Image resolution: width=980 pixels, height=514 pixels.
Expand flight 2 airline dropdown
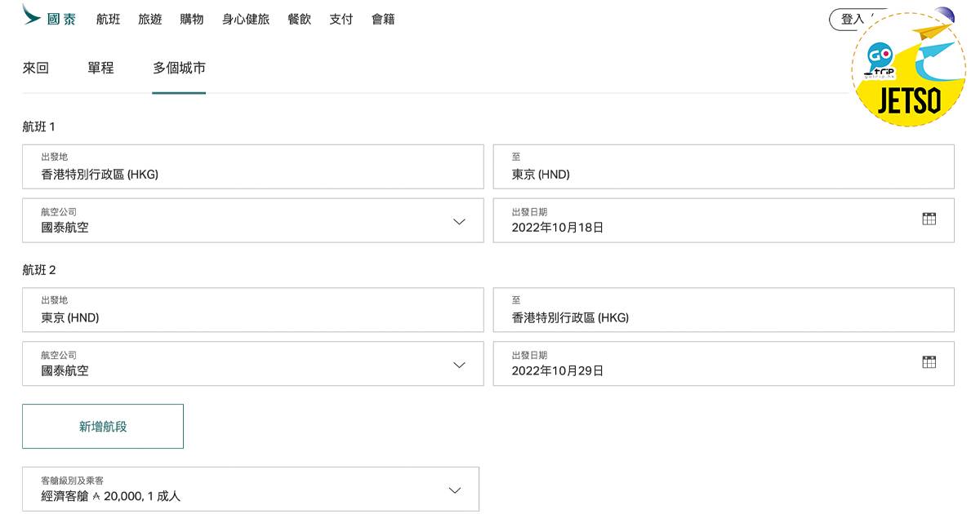(459, 365)
